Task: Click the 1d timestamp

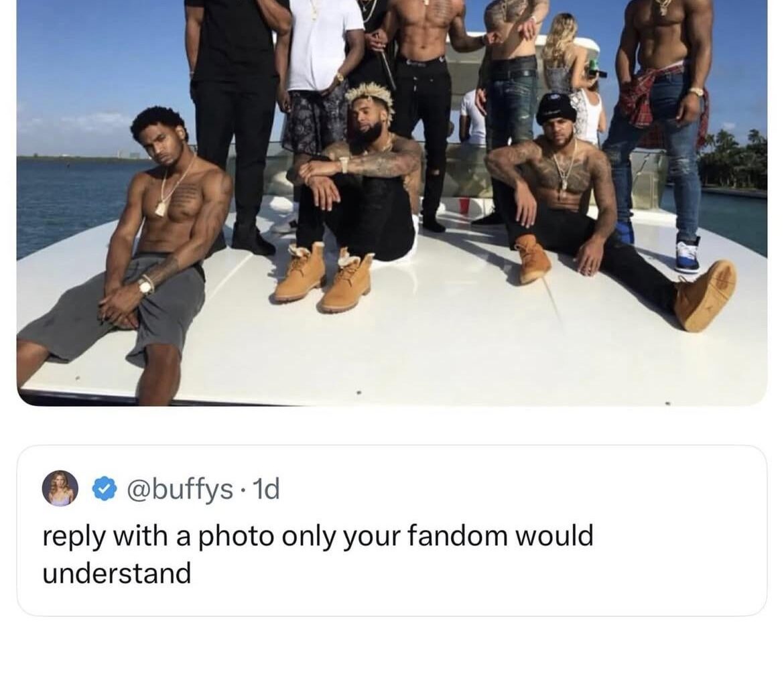Action: (x=267, y=490)
